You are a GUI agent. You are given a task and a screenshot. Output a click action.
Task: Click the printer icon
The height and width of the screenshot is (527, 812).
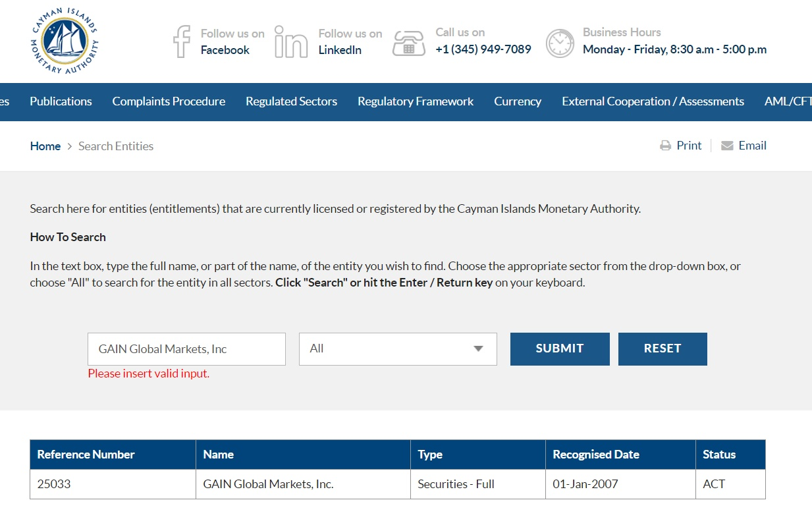pos(666,146)
